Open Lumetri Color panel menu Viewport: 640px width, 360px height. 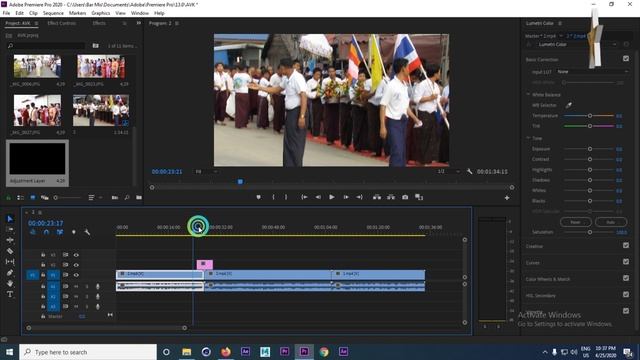click(560, 23)
